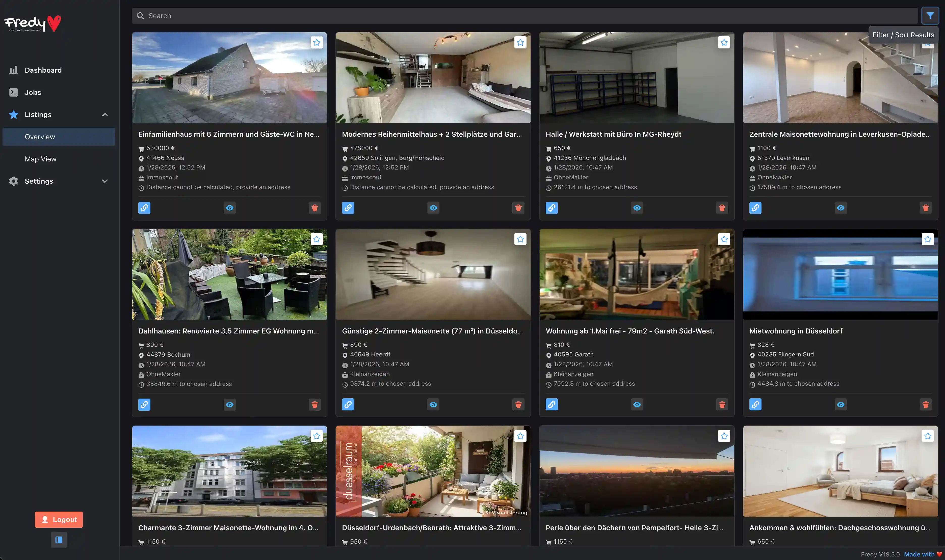Star the Modernes Reihenmittelhaus listing
This screenshot has height=560, width=945.
click(520, 42)
